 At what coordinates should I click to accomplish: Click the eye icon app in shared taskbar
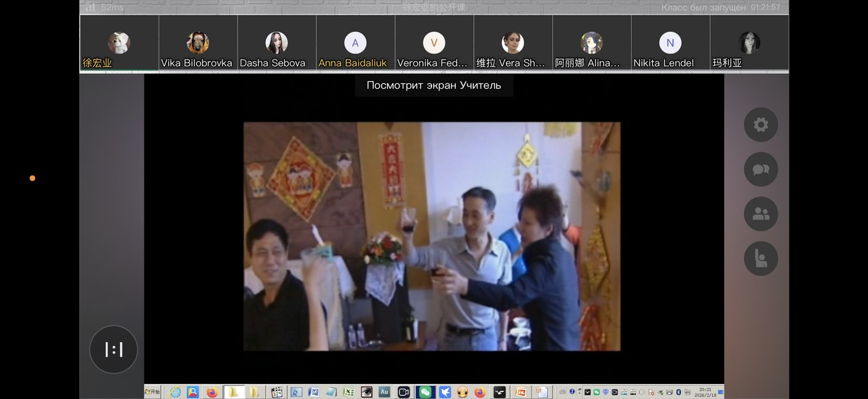tap(367, 392)
